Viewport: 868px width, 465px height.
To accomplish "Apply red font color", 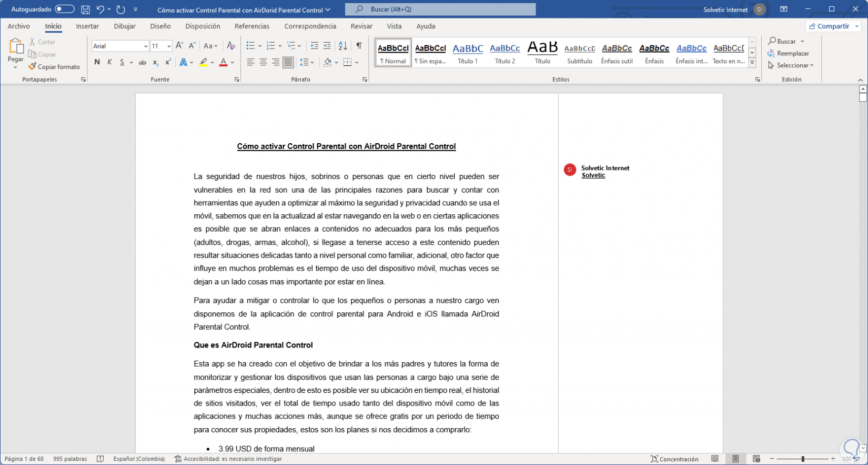I will coord(223,62).
